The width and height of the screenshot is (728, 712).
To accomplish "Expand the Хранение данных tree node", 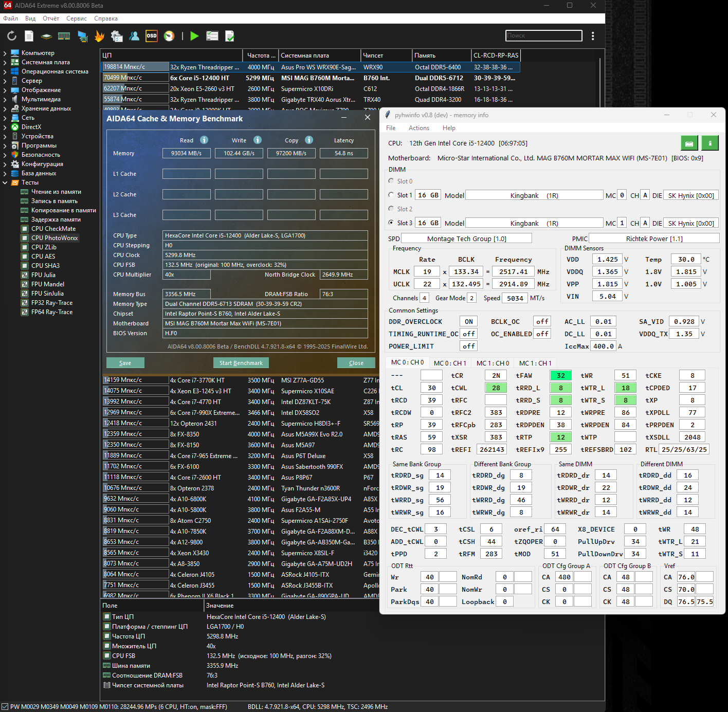I will pos(5,108).
